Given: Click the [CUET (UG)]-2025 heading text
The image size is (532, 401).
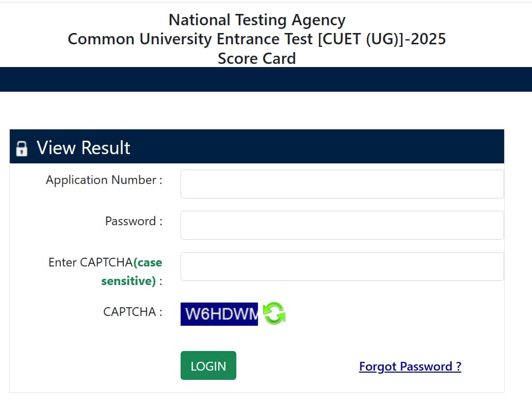Looking at the screenshot, I should coord(382,39).
